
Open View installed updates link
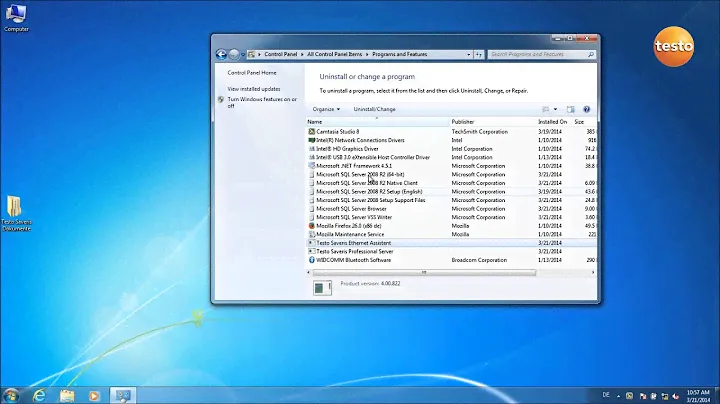[252, 89]
